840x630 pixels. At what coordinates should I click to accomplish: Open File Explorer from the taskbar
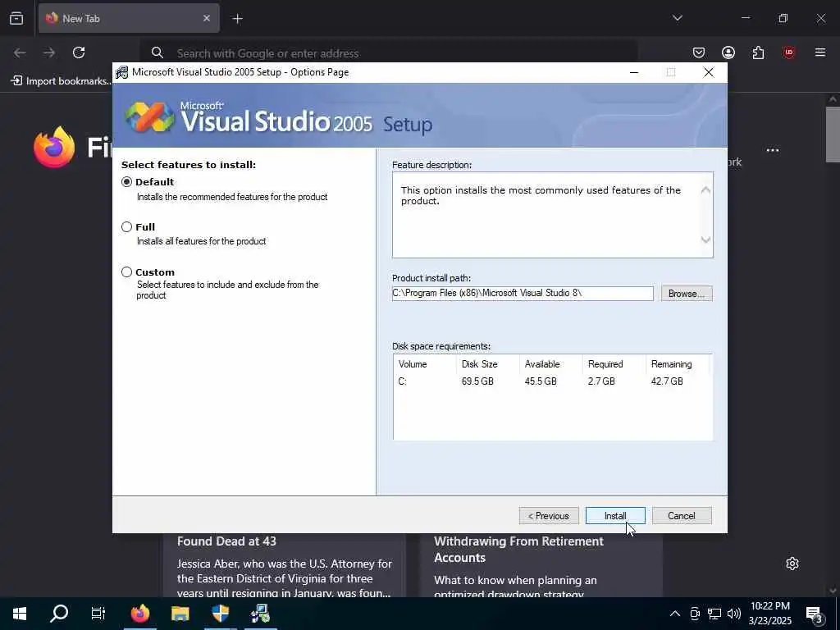pyautogui.click(x=180, y=614)
